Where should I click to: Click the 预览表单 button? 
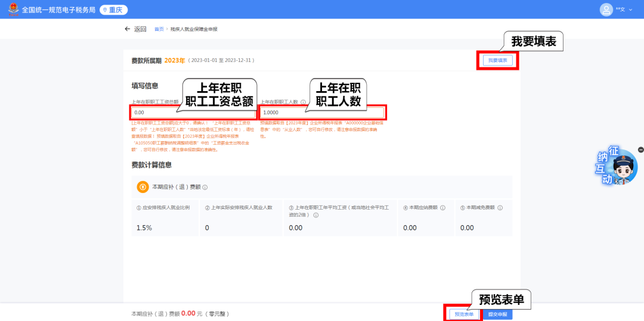coord(463,314)
